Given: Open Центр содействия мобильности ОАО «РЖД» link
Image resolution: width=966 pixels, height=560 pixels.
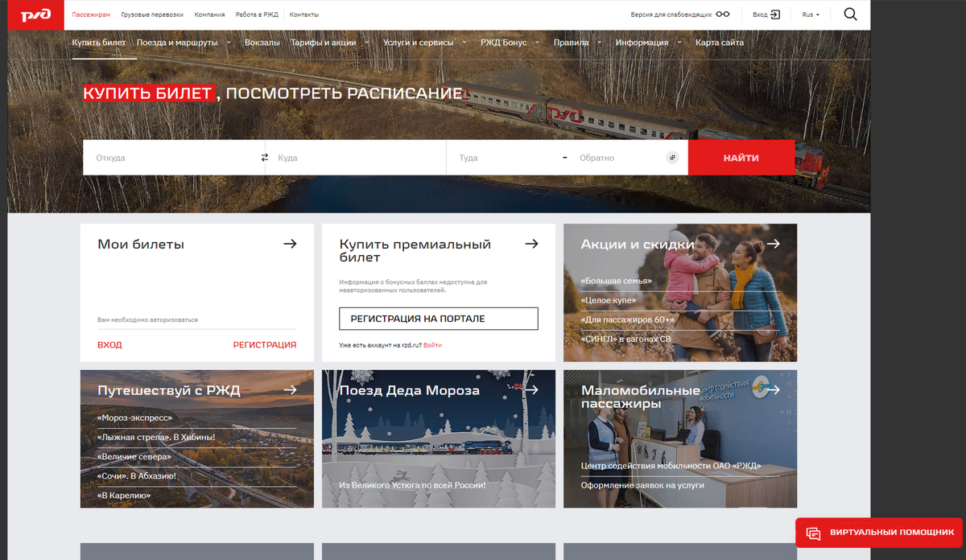Looking at the screenshot, I should 671,466.
